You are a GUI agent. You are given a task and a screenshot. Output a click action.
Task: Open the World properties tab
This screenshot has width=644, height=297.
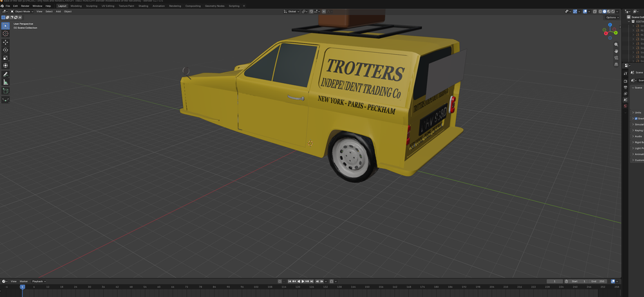point(625,106)
